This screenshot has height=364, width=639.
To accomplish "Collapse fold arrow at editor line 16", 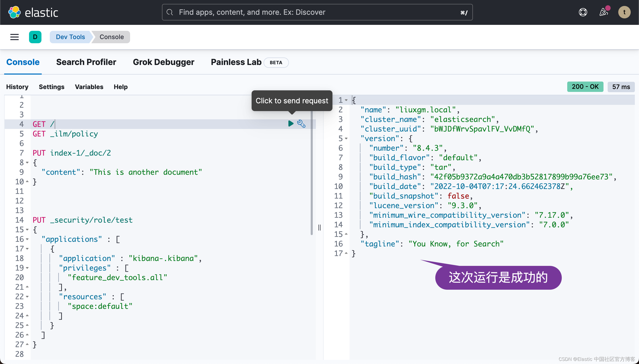I will coord(27,239).
